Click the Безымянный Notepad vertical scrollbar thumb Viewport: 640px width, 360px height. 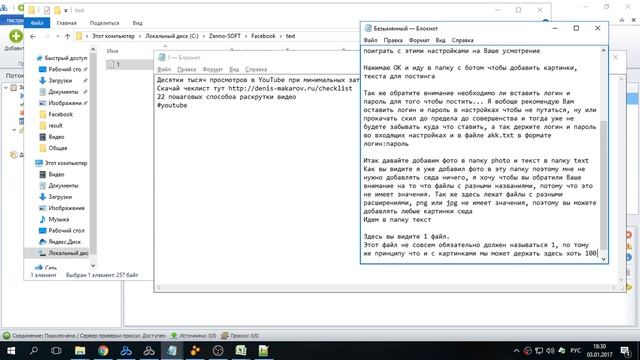[x=603, y=186]
